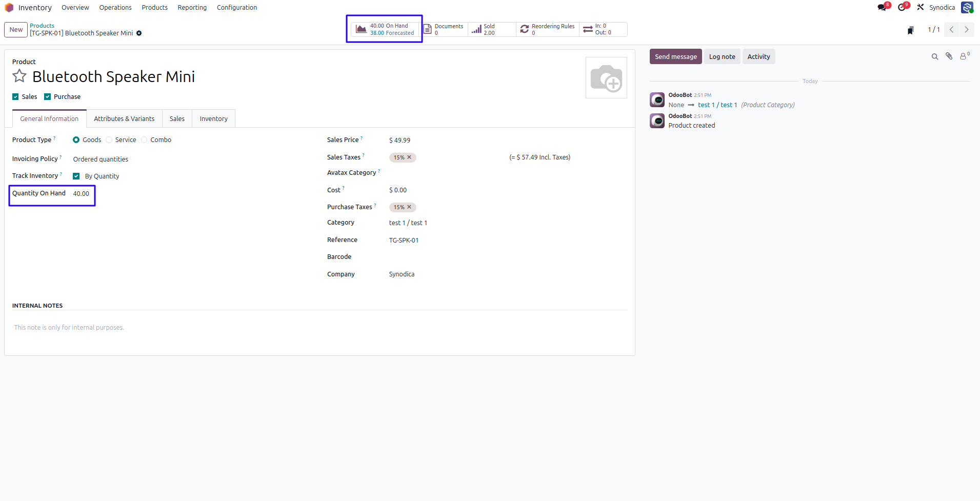This screenshot has height=501, width=980.
Task: Switch to the Attributes & Variants tab
Action: 124,118
